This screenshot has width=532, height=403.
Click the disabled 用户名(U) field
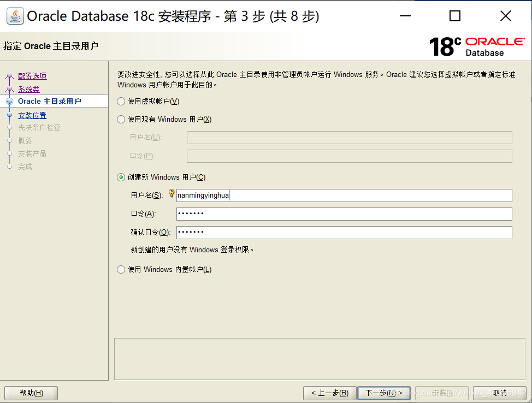click(x=349, y=138)
